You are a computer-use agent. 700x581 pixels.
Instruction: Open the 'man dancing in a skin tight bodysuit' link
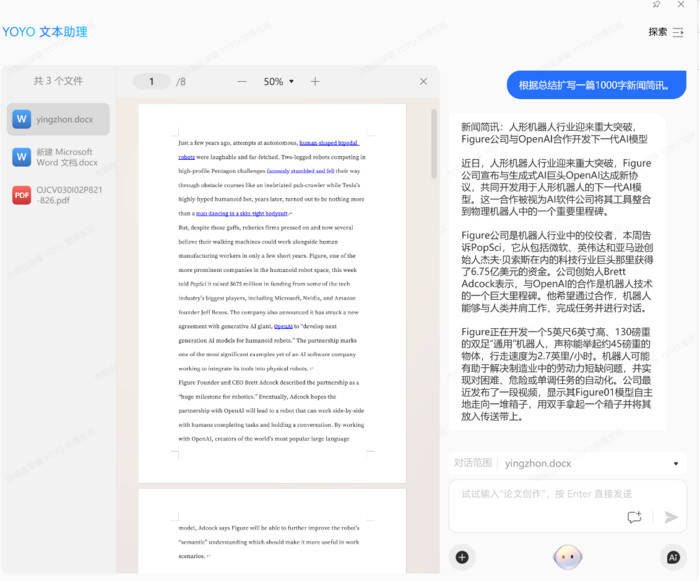coord(242,213)
